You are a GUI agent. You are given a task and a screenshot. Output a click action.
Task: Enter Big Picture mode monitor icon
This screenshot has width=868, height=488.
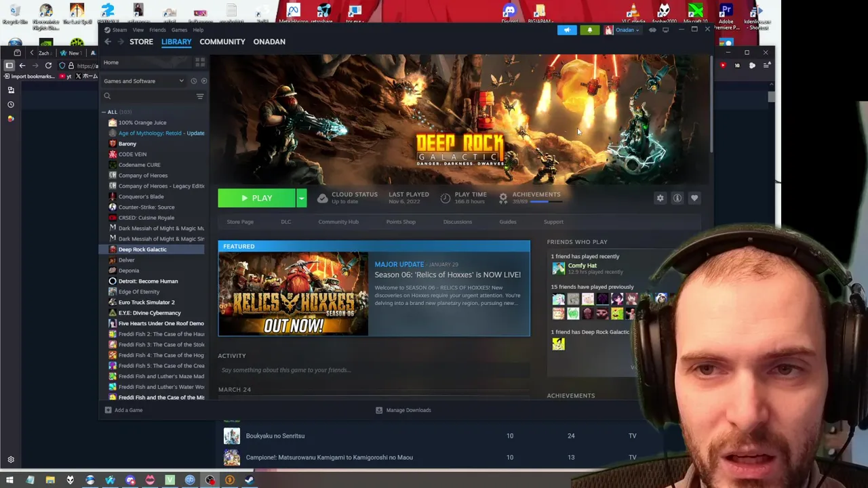click(x=665, y=30)
